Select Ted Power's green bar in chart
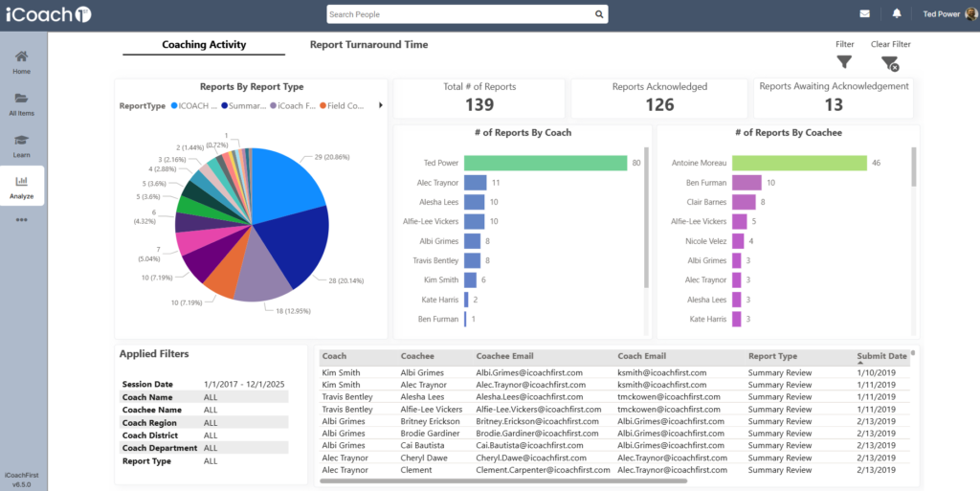980x491 pixels. [545, 164]
